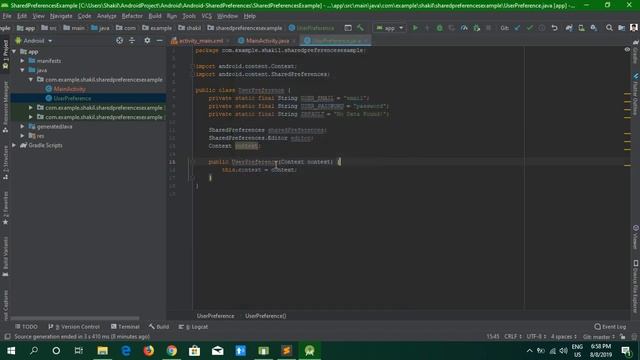Open the Android project view dropdown

[x=34, y=41]
